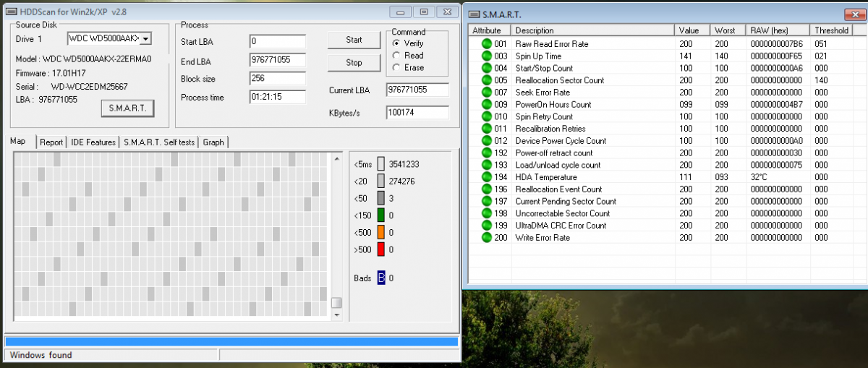This screenshot has width=868, height=368.
Task: Click the <20 gray legend swatch
Action: [x=381, y=181]
